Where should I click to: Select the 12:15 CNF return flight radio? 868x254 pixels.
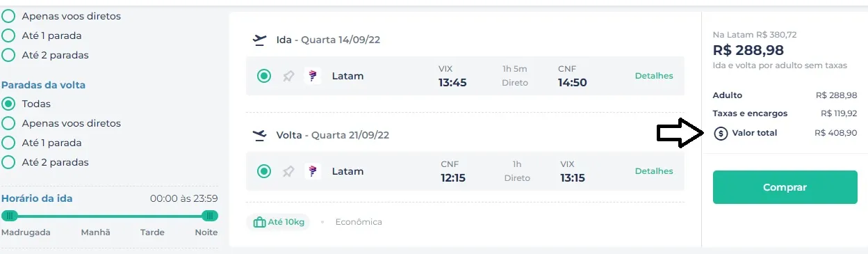[x=264, y=171]
